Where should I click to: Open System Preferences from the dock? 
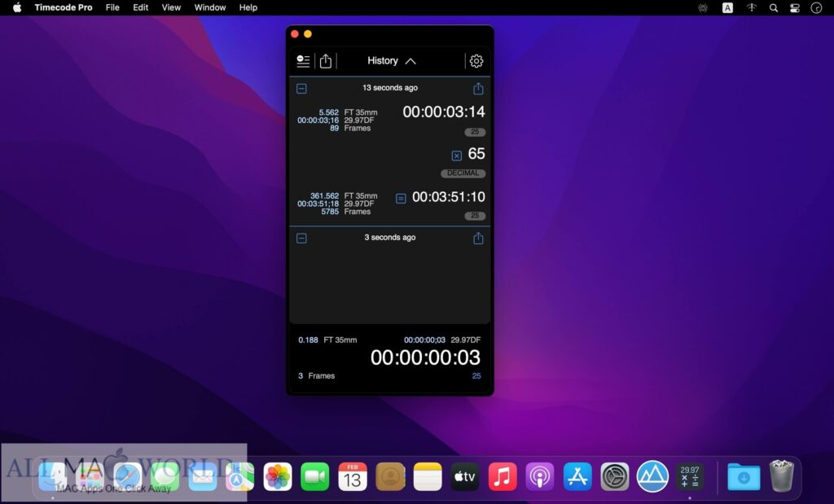(x=615, y=476)
